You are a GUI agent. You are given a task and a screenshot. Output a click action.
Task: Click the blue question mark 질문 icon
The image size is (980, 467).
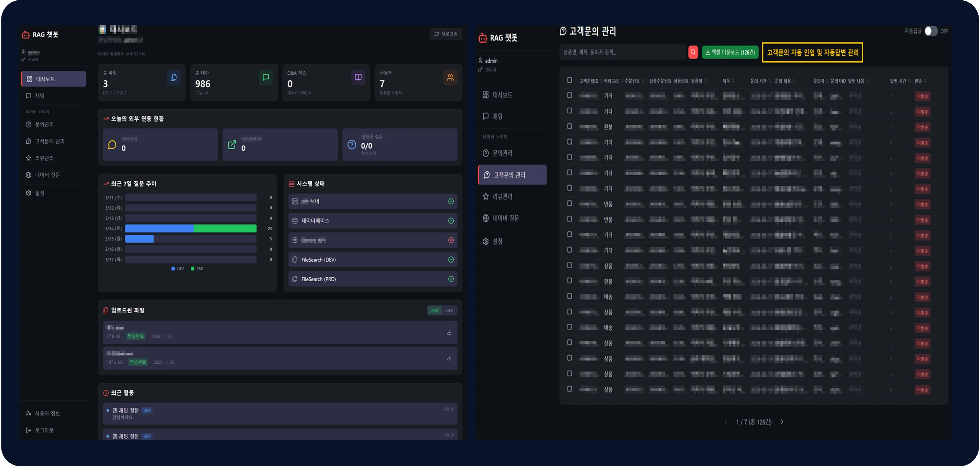[x=352, y=145]
